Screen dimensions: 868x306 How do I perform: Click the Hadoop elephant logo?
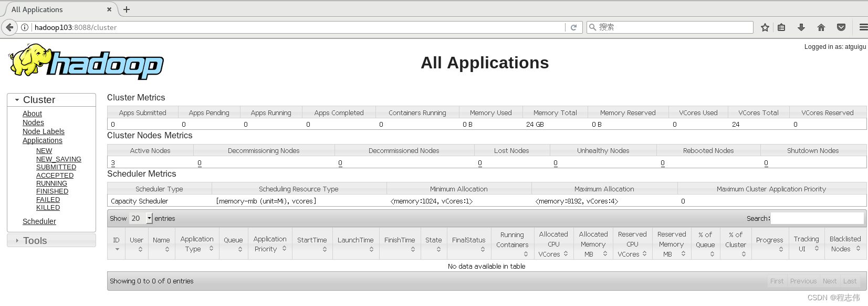tap(86, 62)
